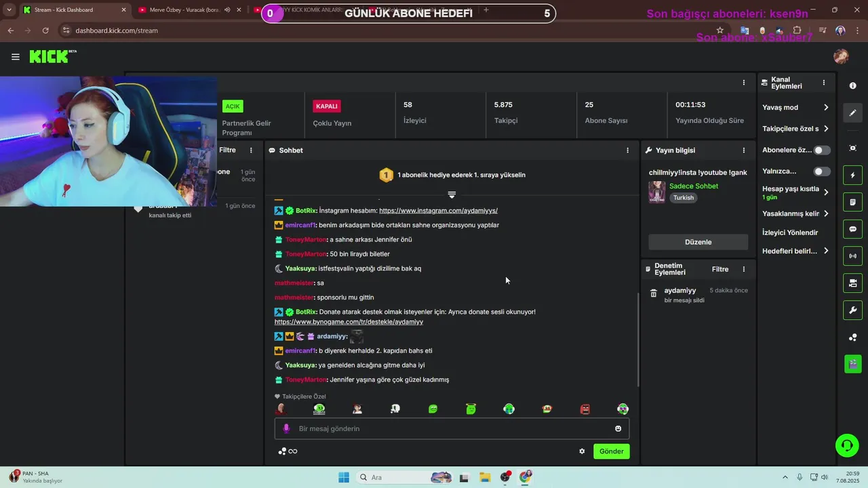Open chat settings gear icon
The height and width of the screenshot is (488, 868).
(582, 451)
